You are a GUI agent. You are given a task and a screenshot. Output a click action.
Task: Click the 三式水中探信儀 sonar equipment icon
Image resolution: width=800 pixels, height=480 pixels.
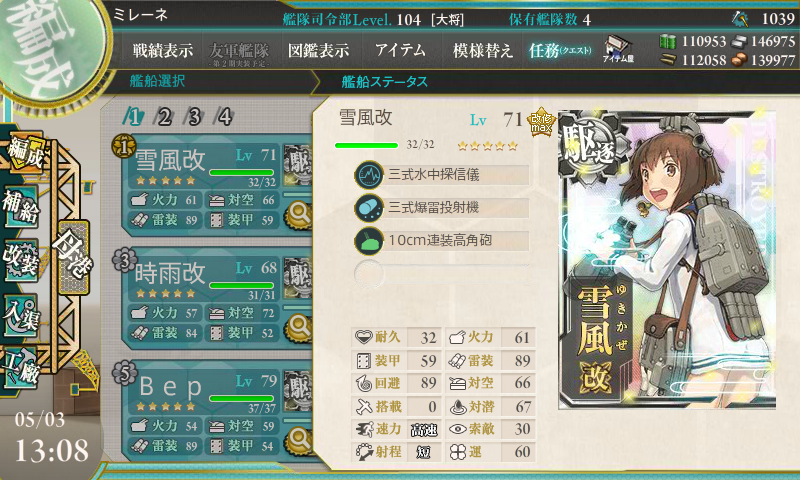click(x=369, y=175)
